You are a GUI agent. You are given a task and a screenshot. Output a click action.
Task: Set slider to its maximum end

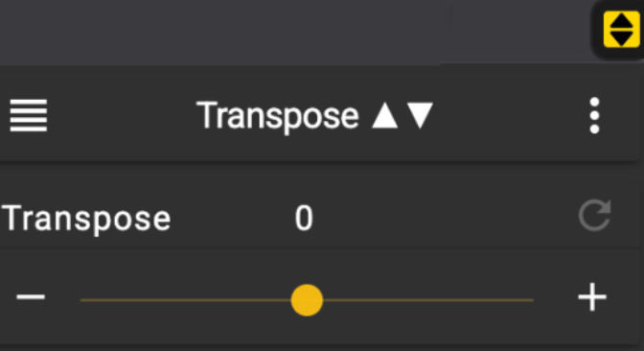[x=532, y=300]
